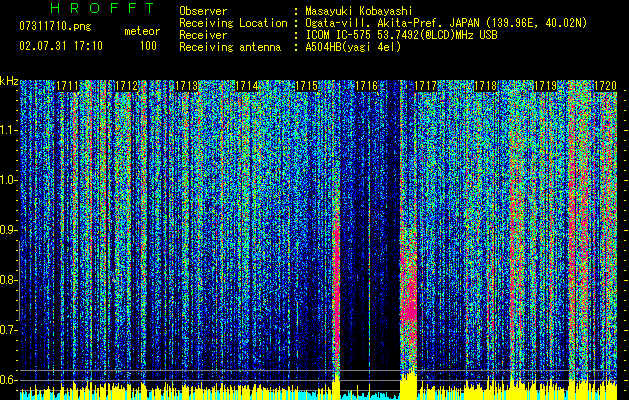Screen dimensions: 629x400
Task: Click the date stamp 02.07.31 17:10
Action: 61,46
